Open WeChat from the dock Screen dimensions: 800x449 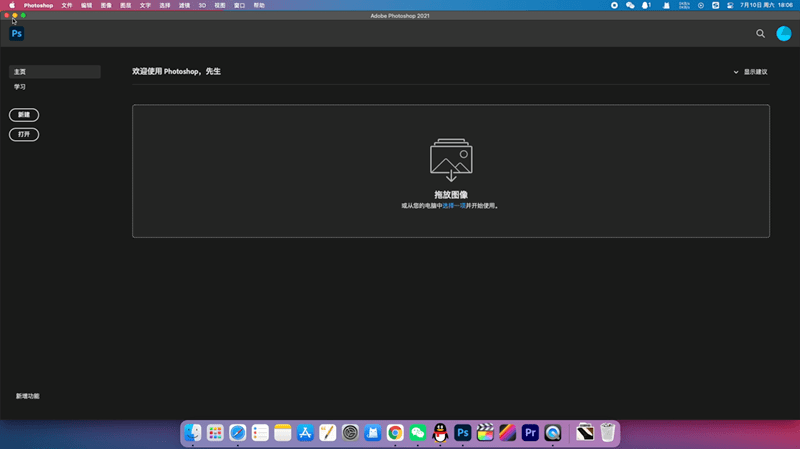click(418, 433)
